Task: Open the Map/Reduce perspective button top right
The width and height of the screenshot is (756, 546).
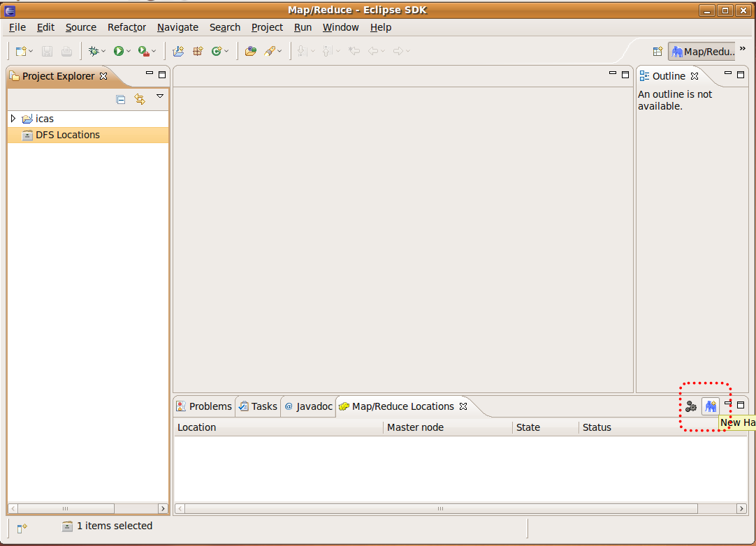Action: 702,51
